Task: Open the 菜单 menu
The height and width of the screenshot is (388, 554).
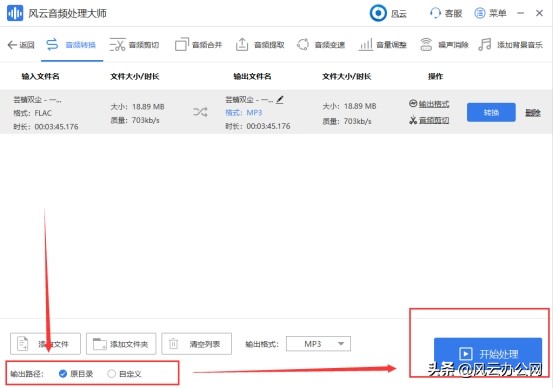Action: (x=490, y=13)
